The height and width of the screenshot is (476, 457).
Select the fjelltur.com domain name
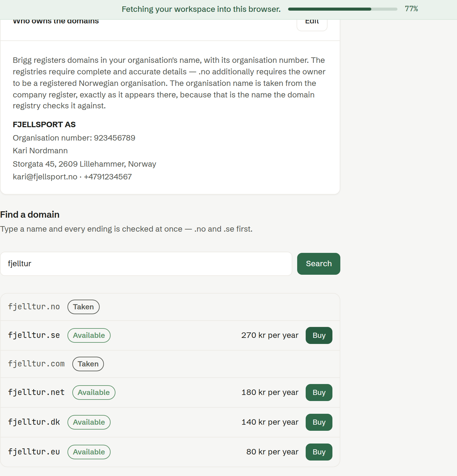pyautogui.click(x=36, y=364)
